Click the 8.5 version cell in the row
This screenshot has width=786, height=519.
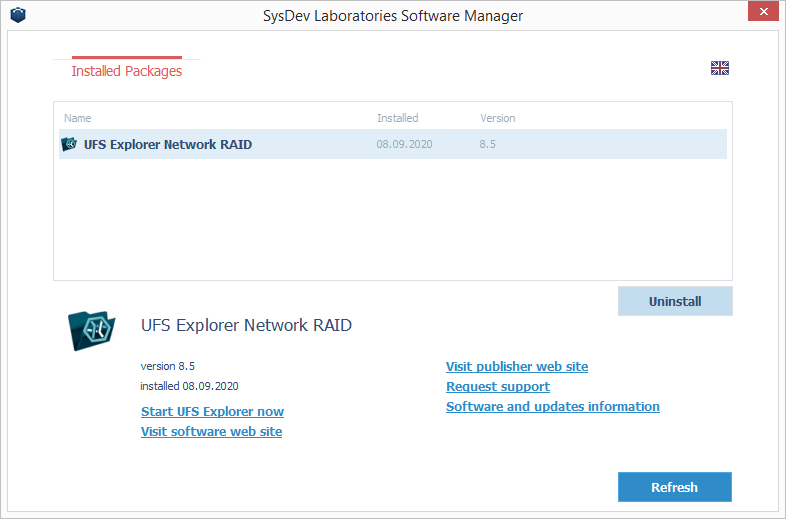(x=487, y=144)
